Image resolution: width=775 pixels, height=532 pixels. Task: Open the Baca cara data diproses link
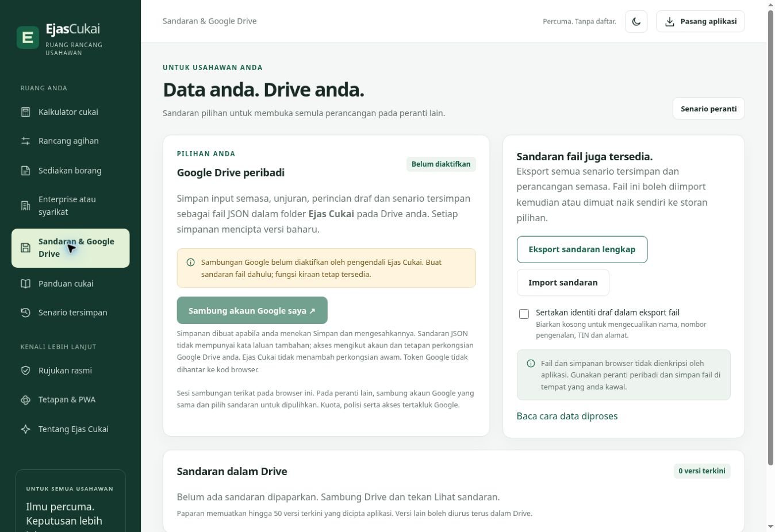coord(567,416)
